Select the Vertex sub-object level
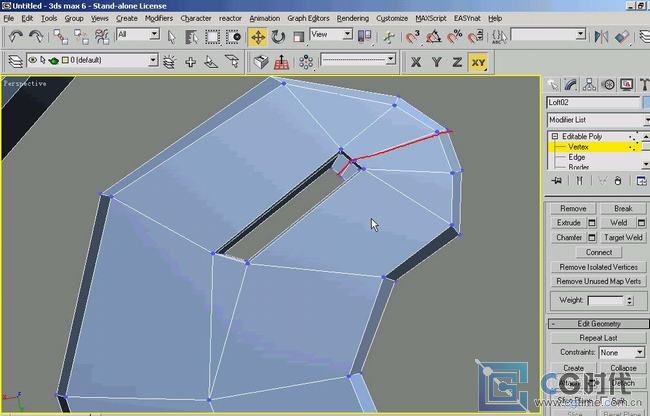The image size is (650, 416). (x=578, y=147)
